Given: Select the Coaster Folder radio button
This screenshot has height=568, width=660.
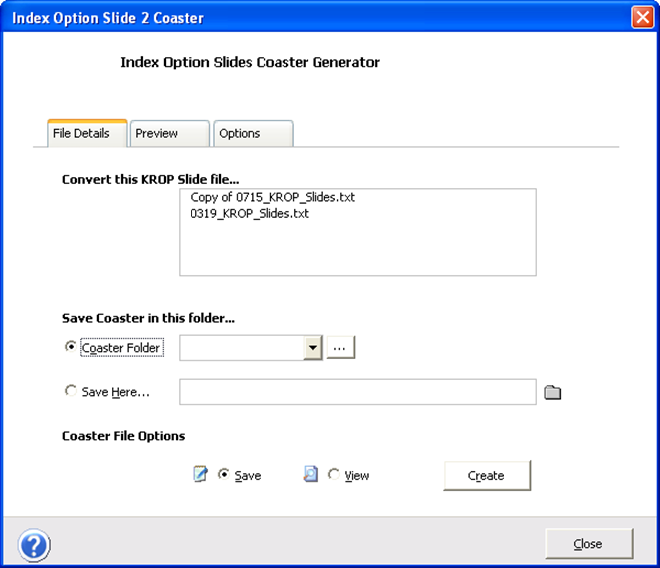Looking at the screenshot, I should tap(70, 347).
